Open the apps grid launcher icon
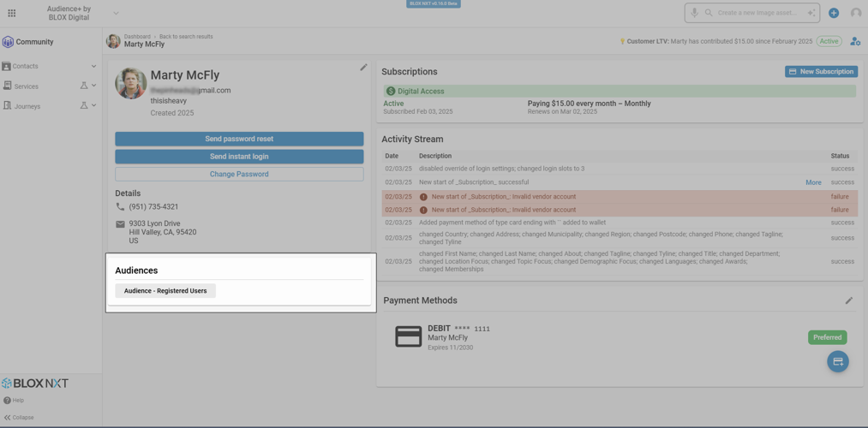 tap(12, 13)
